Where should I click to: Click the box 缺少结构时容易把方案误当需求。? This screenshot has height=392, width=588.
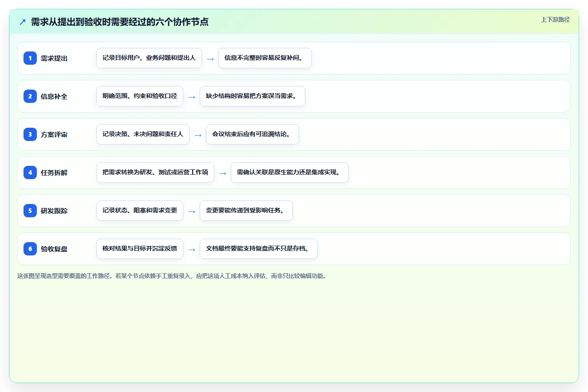pyautogui.click(x=253, y=96)
